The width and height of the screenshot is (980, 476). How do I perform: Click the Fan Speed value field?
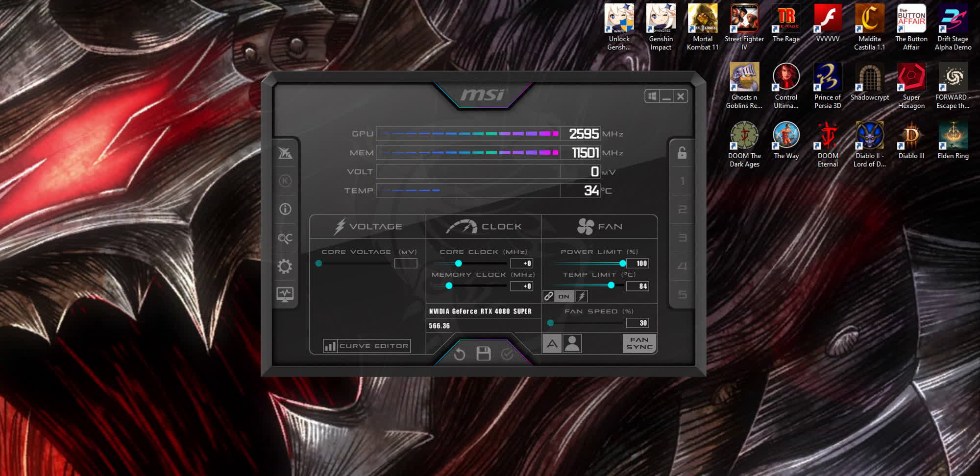[x=637, y=323]
